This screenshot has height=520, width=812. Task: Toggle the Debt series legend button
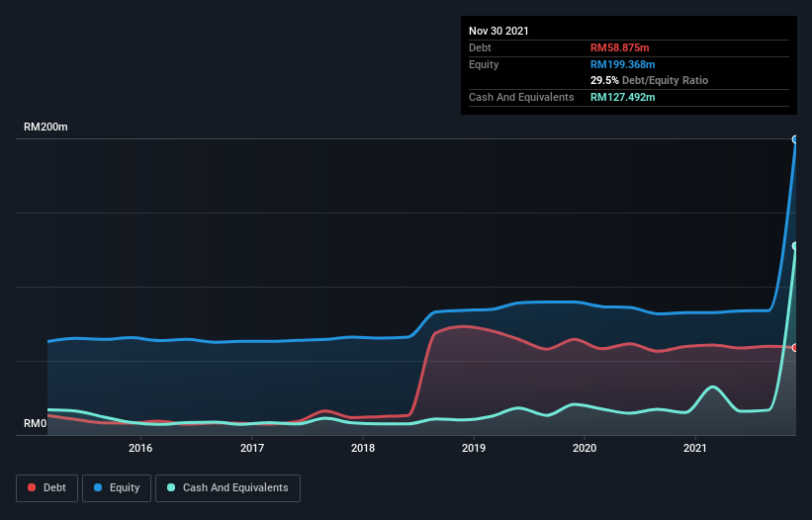pos(46,488)
